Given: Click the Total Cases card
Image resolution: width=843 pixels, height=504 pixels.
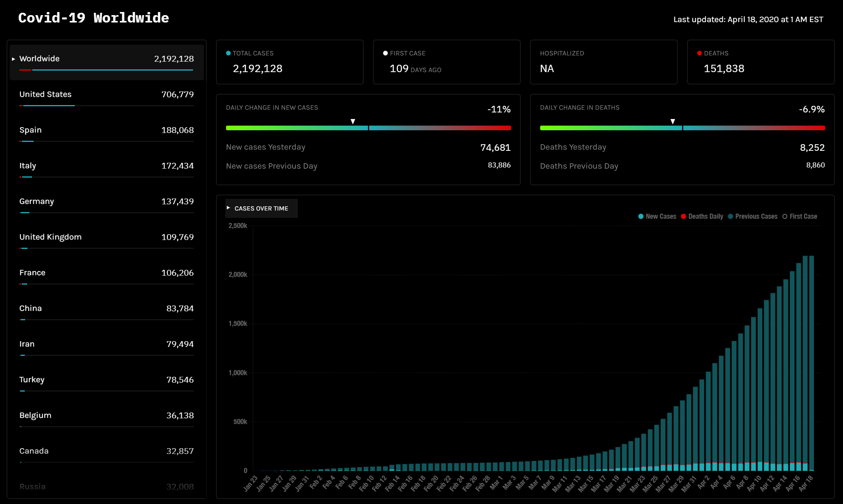Looking at the screenshot, I should pyautogui.click(x=290, y=62).
